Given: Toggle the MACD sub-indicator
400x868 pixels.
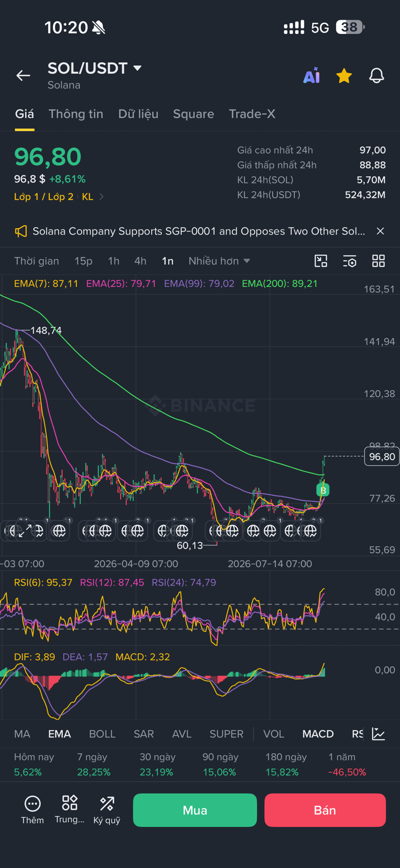Looking at the screenshot, I should coord(318,734).
